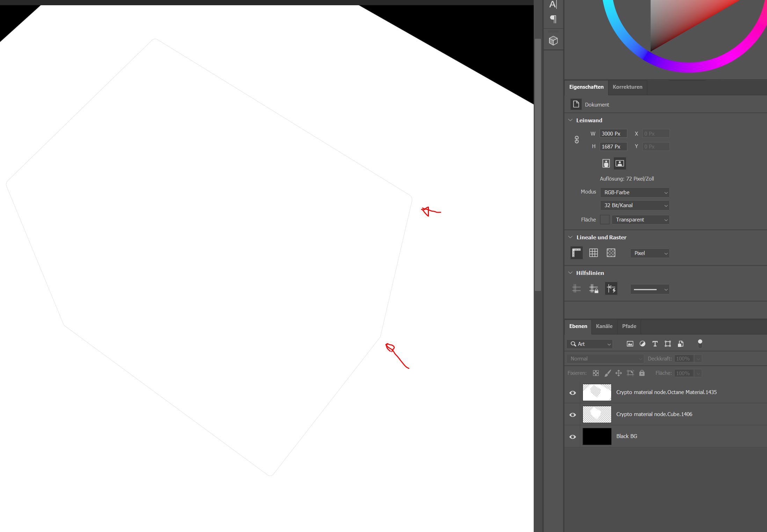Filter layers by text type
Viewport: 767px width, 532px height.
click(655, 344)
